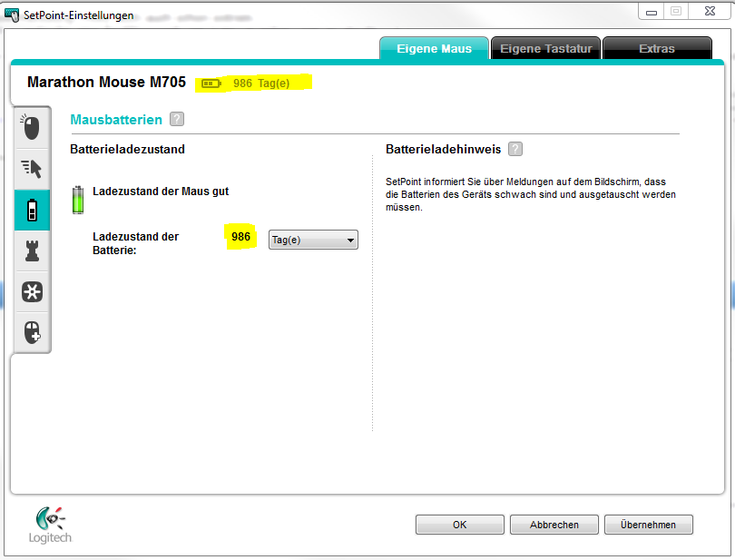Open pointer movement settings sidebar icon

[32, 169]
